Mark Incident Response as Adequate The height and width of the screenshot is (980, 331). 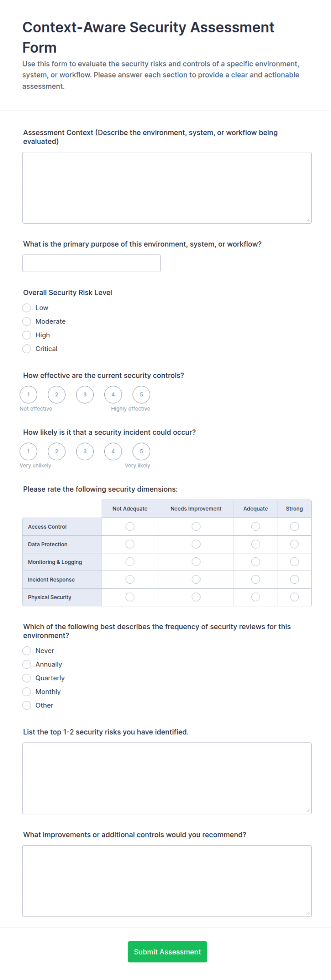256,579
